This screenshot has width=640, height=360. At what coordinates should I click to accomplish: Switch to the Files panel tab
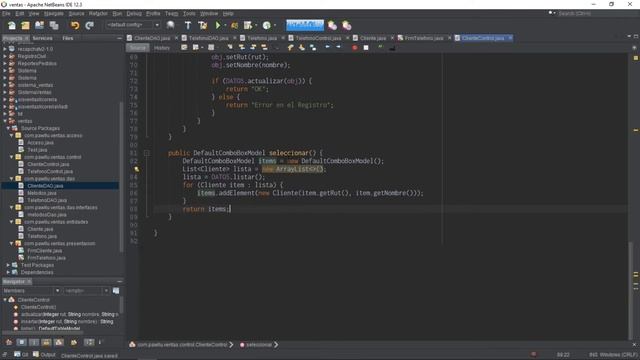pos(68,38)
